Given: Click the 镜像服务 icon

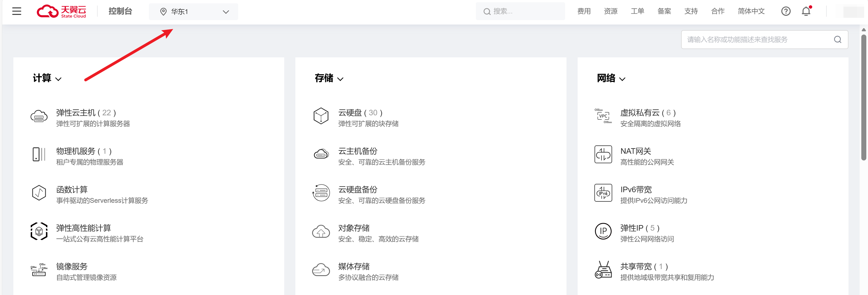Looking at the screenshot, I should coord(39,270).
